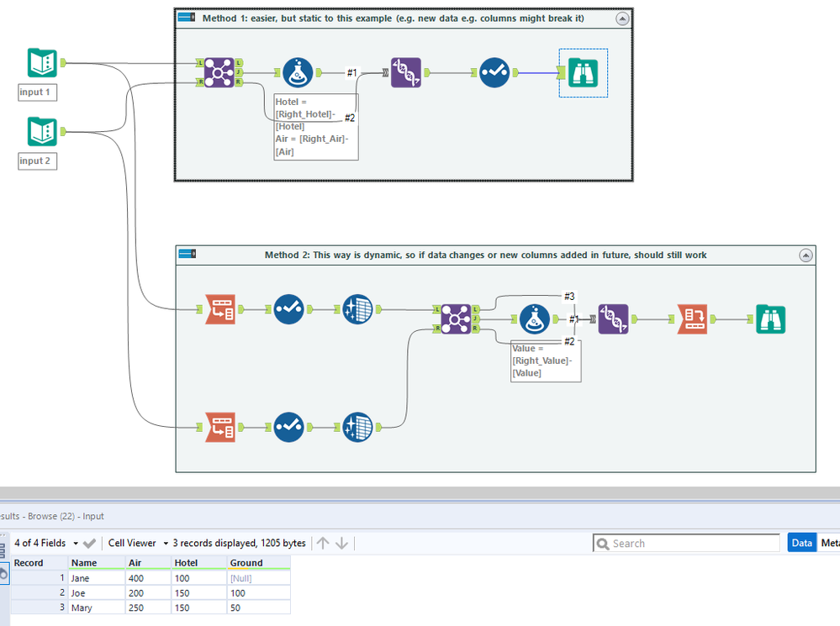Open the 4 of 4 Fields dropdown

tap(46, 543)
